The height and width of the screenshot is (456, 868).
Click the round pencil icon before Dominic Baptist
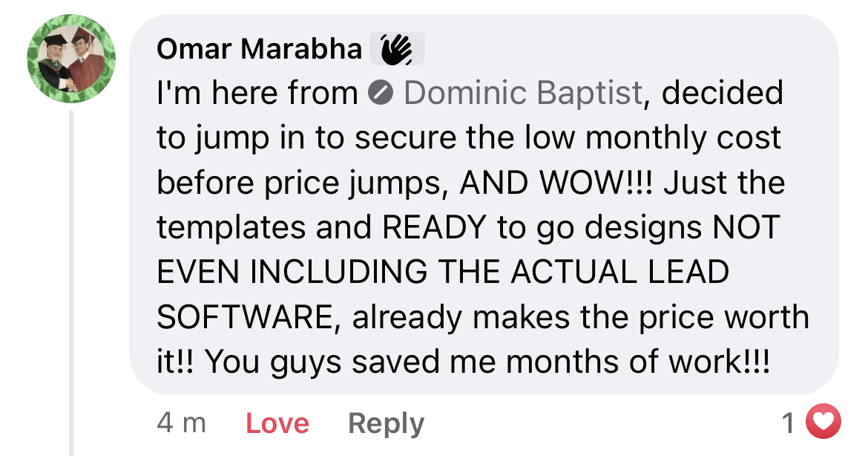380,94
